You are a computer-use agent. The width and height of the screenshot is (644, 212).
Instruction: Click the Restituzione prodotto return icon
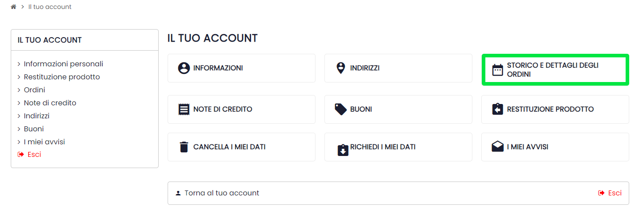[497, 109]
